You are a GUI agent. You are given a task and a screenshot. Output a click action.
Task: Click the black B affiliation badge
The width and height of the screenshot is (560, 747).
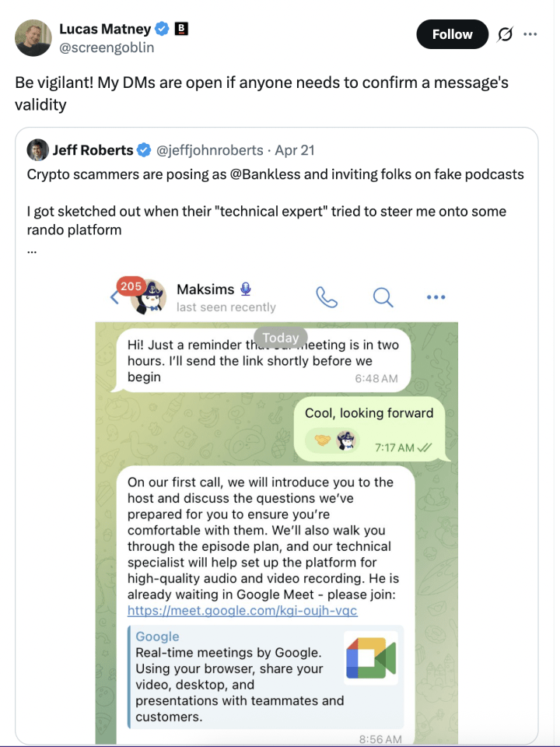pyautogui.click(x=182, y=30)
